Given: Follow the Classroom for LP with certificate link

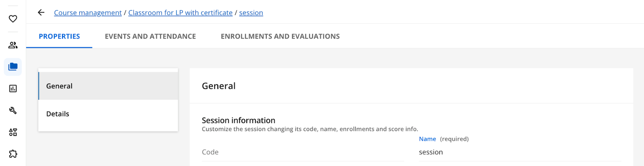Looking at the screenshot, I should pyautogui.click(x=180, y=13).
